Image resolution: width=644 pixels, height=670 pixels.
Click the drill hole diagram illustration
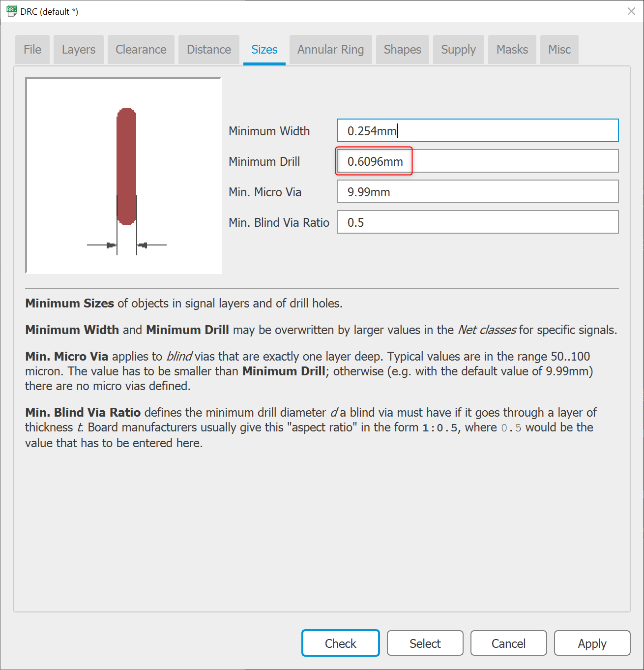pos(123,175)
